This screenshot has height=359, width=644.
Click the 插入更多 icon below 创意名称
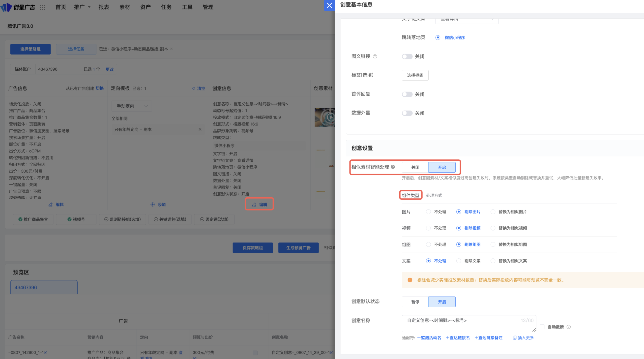click(515, 338)
